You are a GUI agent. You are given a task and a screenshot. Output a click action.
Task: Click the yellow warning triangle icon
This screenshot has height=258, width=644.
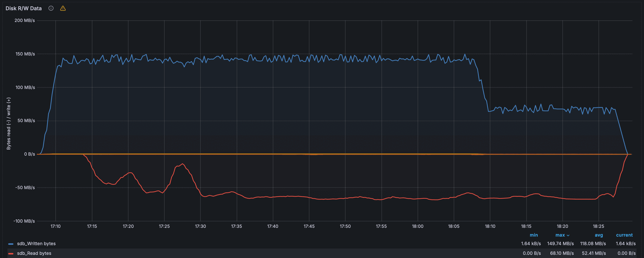pos(63,8)
